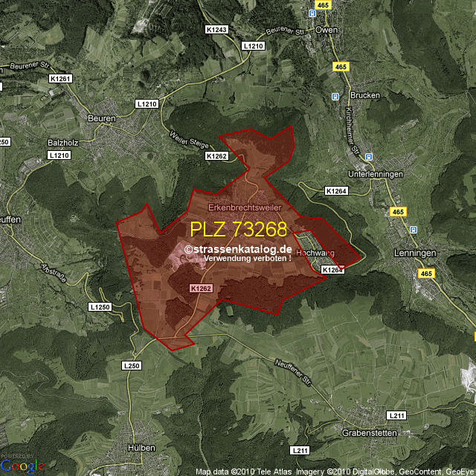Select the L250 road shield
This screenshot has width=476, height=476.
(130, 366)
